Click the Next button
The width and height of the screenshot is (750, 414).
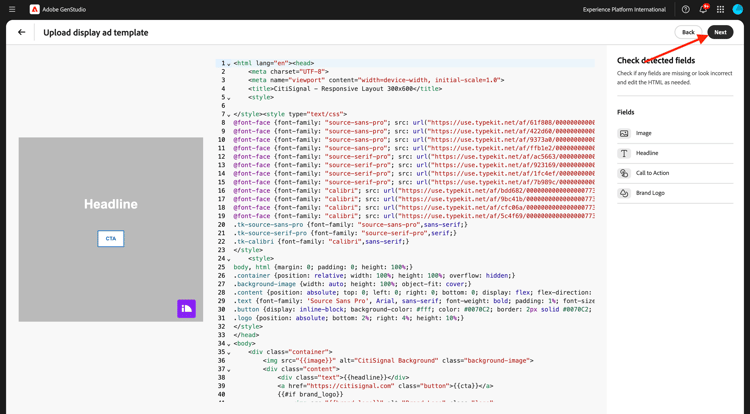pyautogui.click(x=720, y=32)
